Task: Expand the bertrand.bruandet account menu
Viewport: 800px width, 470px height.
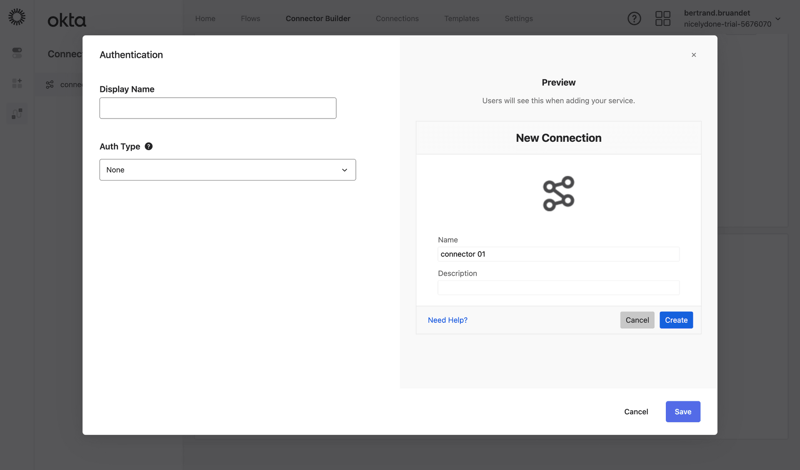Action: point(732,18)
